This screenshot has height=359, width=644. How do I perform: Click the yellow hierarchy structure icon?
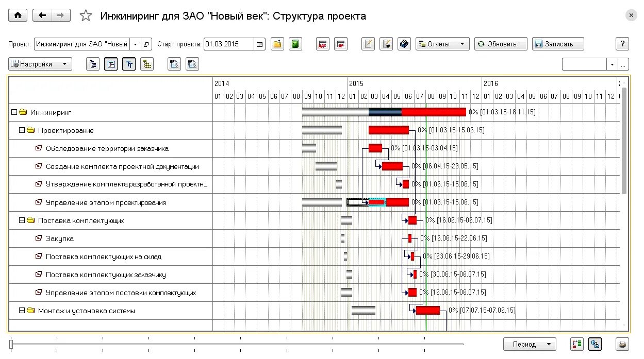point(147,64)
